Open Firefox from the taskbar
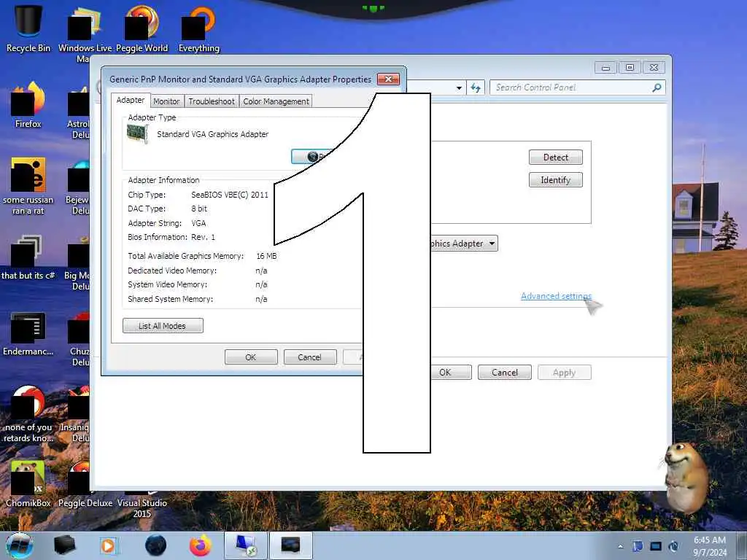747x560 pixels. click(x=201, y=545)
